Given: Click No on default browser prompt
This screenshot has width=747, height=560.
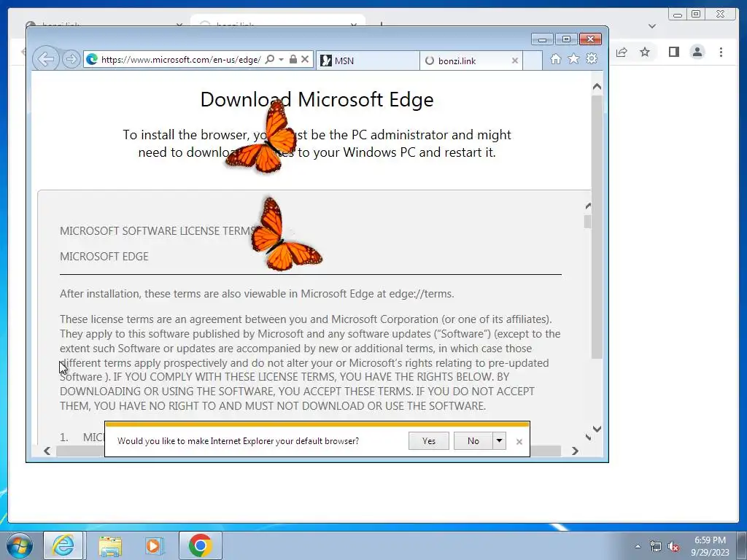Looking at the screenshot, I should [x=473, y=441].
